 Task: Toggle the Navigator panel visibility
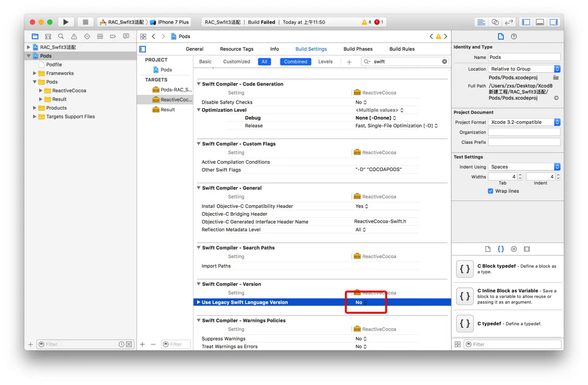526,22
